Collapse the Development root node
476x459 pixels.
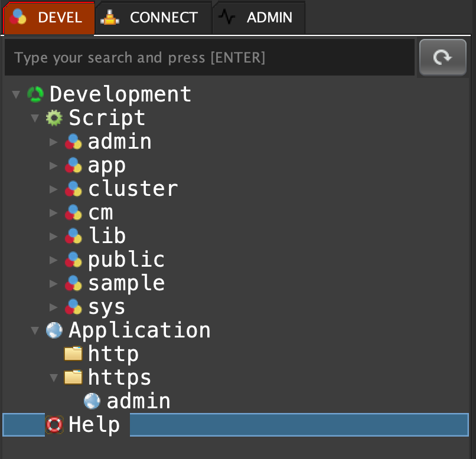(16, 94)
